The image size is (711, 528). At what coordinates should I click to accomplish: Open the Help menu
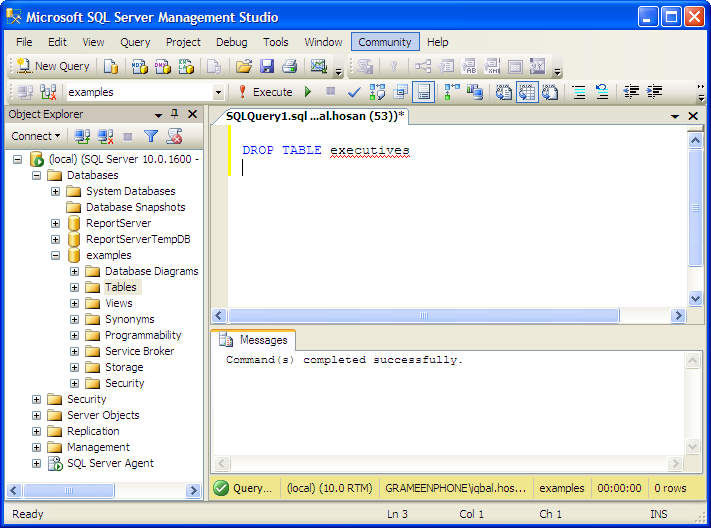tap(437, 42)
